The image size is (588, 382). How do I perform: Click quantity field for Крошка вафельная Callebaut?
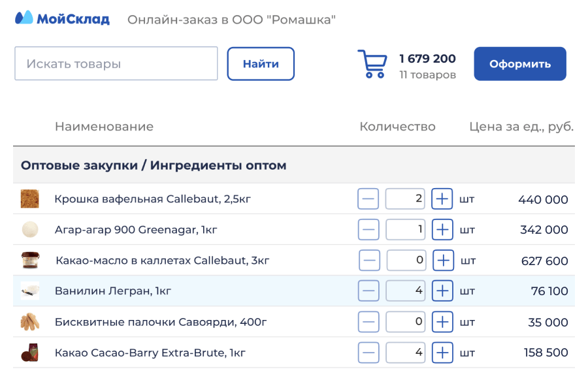[405, 199]
